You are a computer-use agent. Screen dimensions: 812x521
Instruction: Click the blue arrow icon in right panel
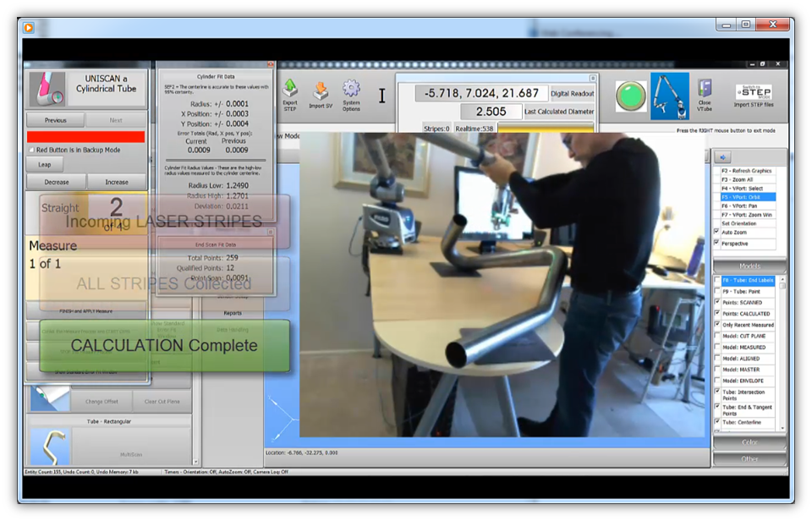click(x=722, y=156)
